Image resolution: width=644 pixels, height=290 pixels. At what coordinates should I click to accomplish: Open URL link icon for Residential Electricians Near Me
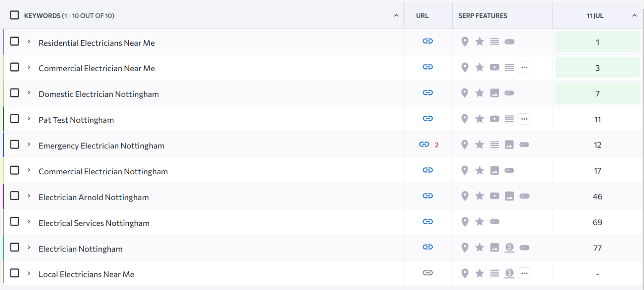click(x=427, y=41)
